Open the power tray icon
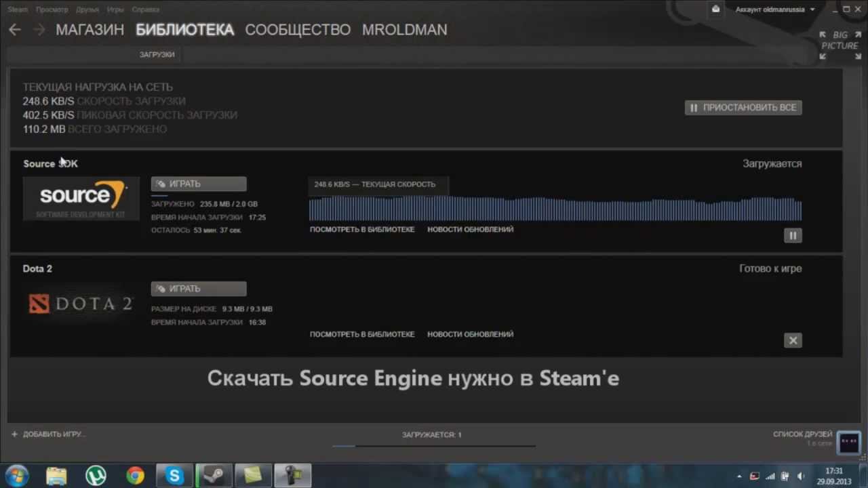Image resolution: width=868 pixels, height=488 pixels. (x=785, y=476)
